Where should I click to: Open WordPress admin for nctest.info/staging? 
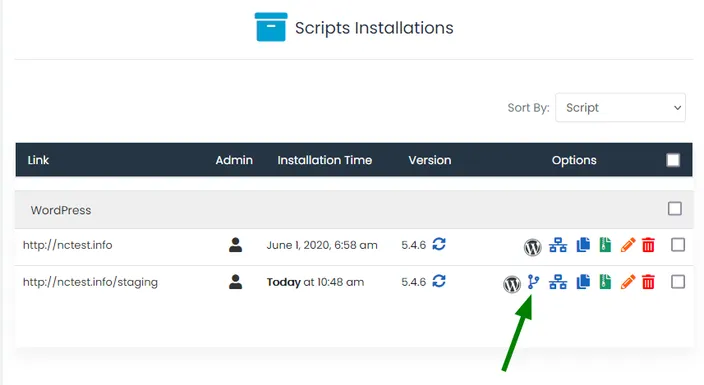512,284
